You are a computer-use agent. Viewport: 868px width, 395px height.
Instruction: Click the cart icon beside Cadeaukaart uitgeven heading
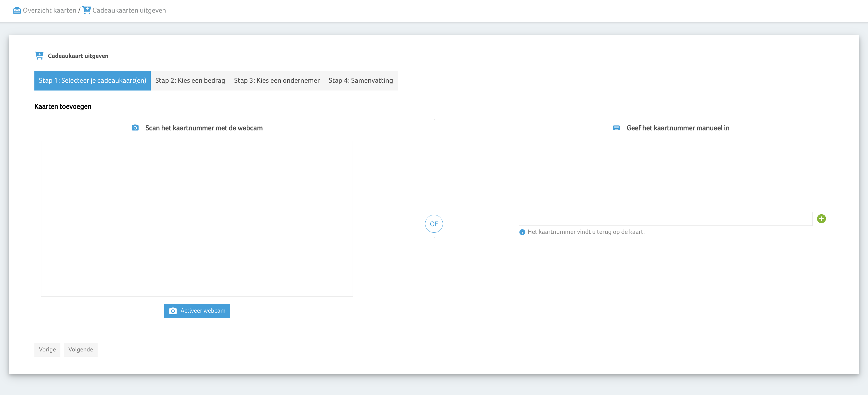point(39,56)
